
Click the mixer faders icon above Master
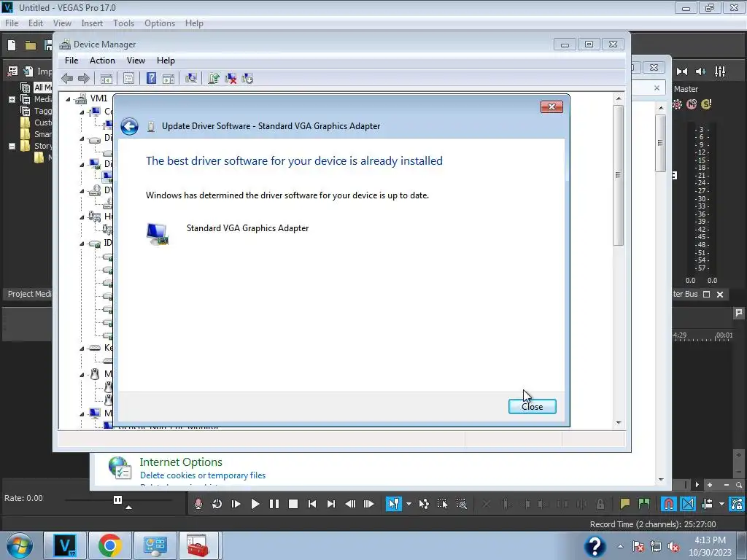click(720, 71)
